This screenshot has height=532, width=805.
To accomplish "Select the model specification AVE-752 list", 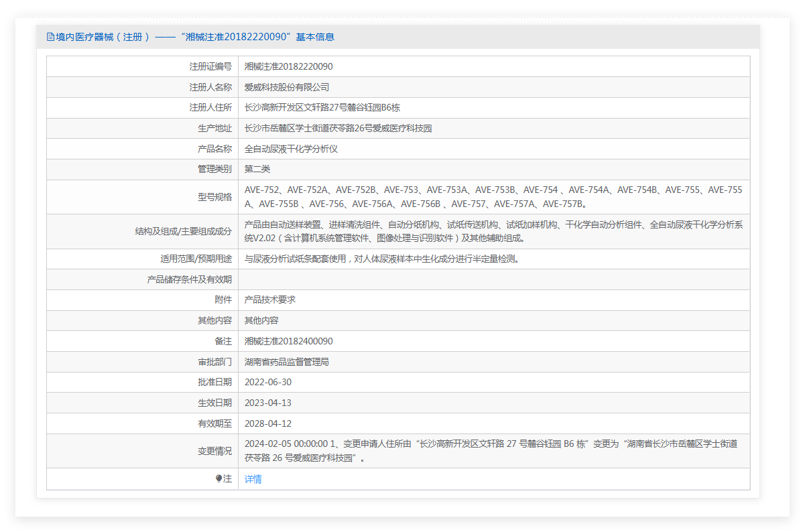I will 493,197.
